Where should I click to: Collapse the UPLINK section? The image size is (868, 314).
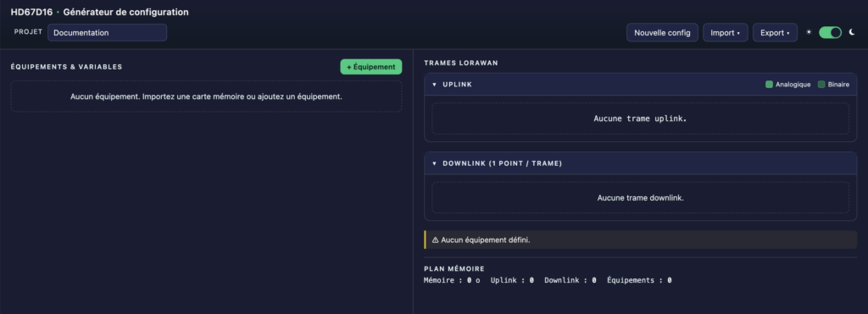point(435,85)
